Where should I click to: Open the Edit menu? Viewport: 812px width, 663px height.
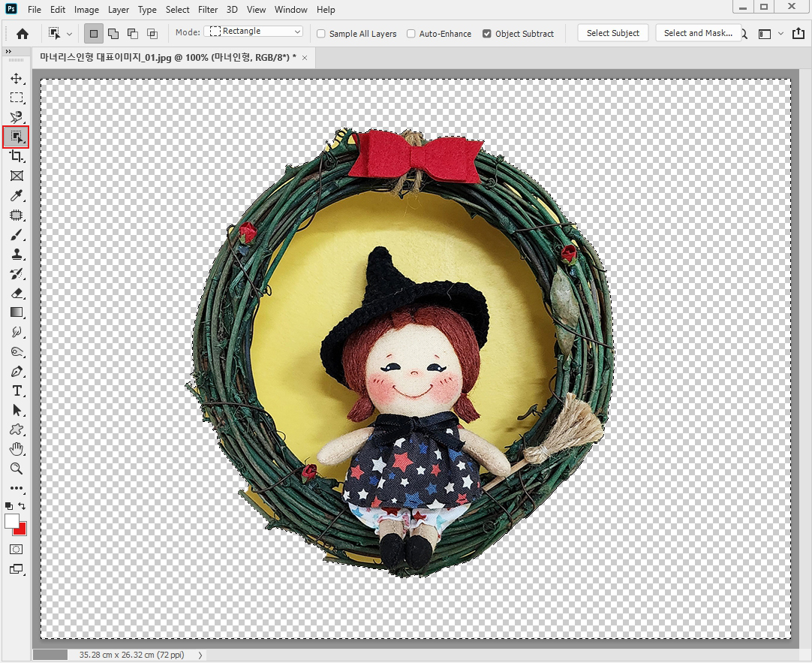coord(58,9)
